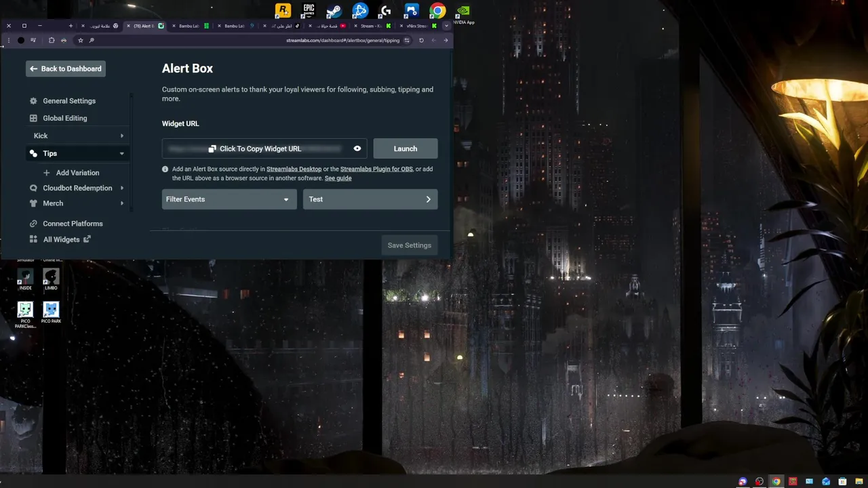This screenshot has width=868, height=488.
Task: Click Chrome icon in the taskbar
Action: click(x=776, y=481)
